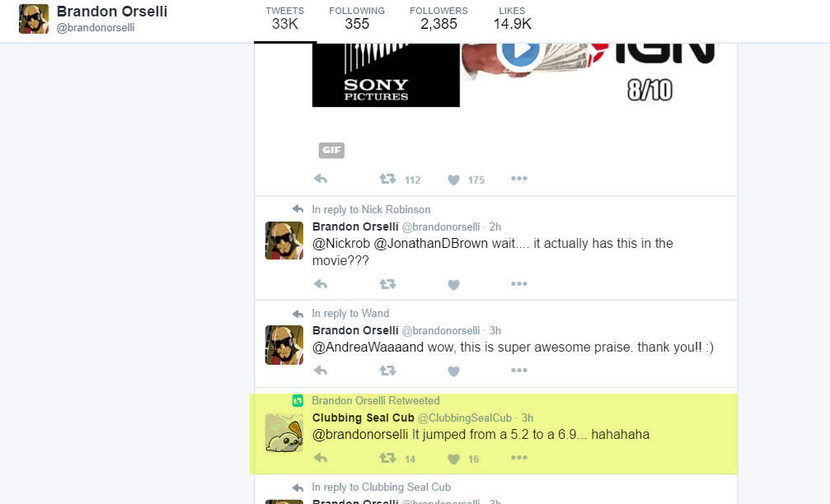Open the Followers 2,385 tab
The width and height of the screenshot is (830, 504).
pos(438,18)
